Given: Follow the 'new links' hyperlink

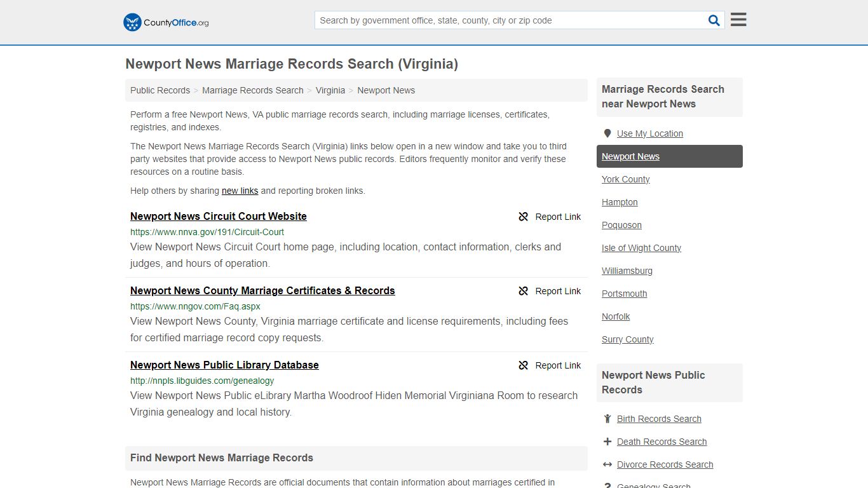Looking at the screenshot, I should pos(240,191).
